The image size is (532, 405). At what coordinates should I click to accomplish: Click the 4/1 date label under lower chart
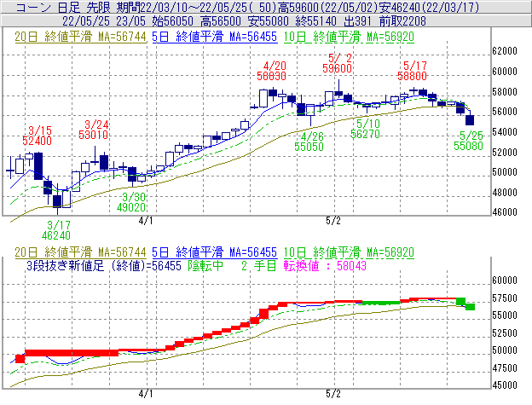coord(146,394)
